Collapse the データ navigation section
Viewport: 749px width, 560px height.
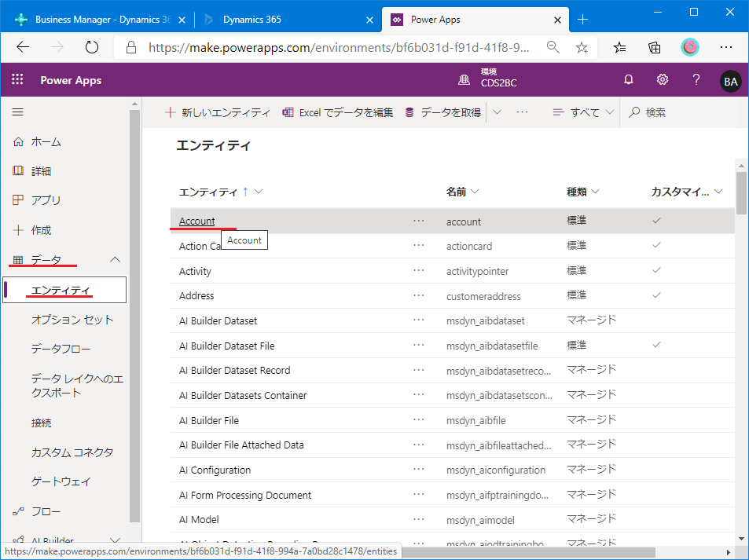(115, 260)
